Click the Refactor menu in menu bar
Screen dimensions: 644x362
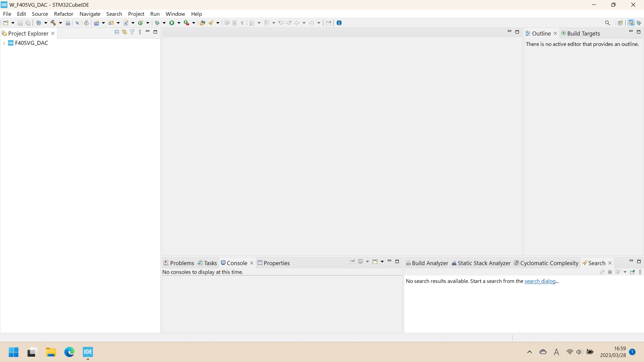point(64,14)
